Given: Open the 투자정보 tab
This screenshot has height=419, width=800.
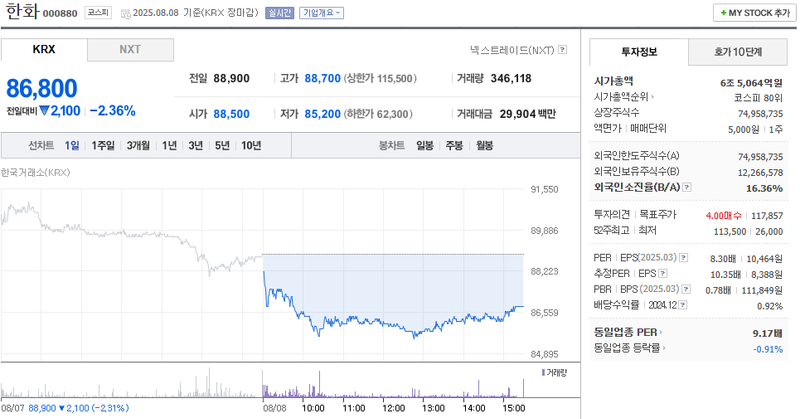Looking at the screenshot, I should pyautogui.click(x=639, y=52).
